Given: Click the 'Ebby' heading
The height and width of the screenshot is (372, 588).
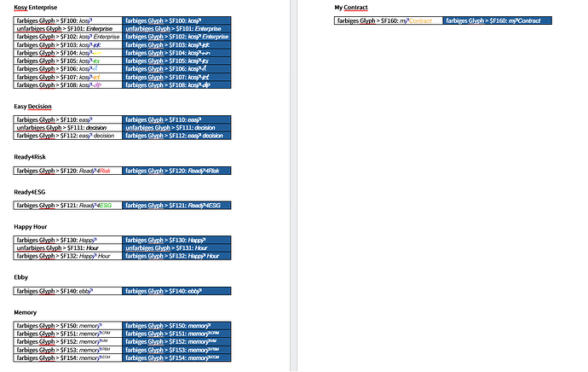Looking at the screenshot, I should [x=21, y=277].
